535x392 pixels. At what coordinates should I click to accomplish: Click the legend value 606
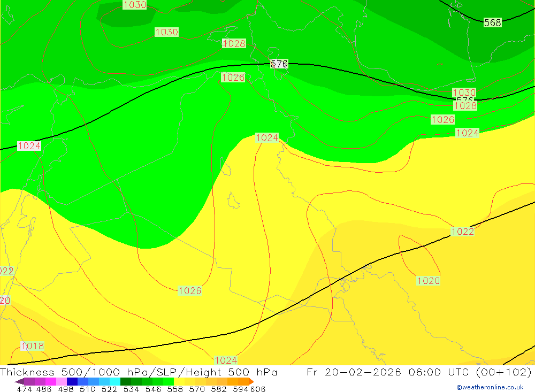coord(258,389)
